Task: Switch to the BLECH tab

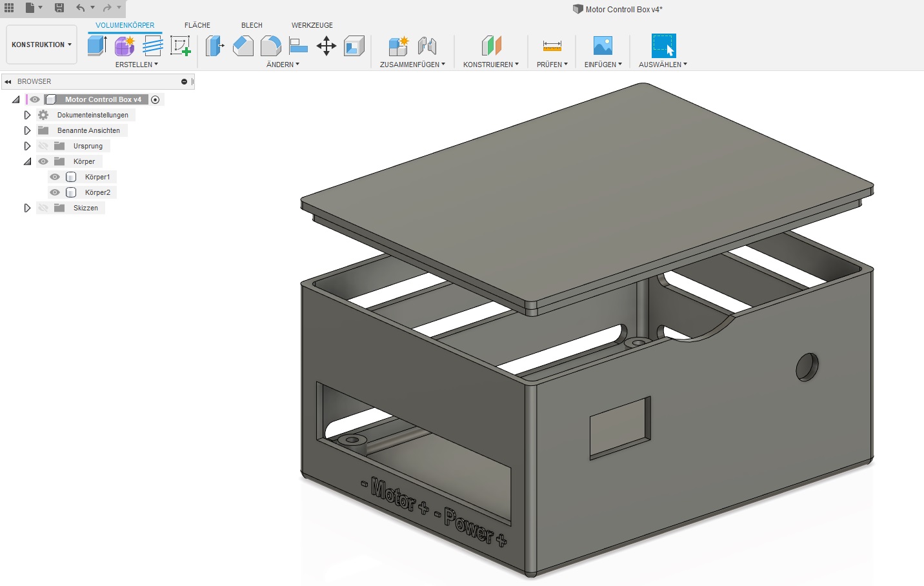Action: pyautogui.click(x=252, y=25)
